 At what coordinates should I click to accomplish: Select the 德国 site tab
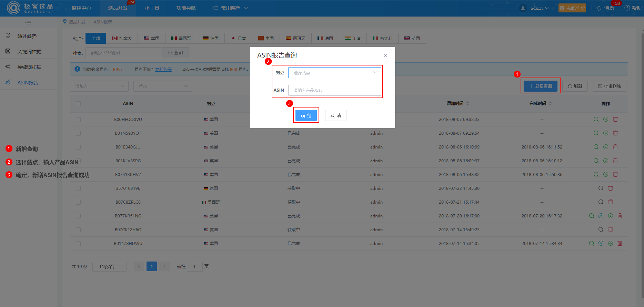pyautogui.click(x=211, y=38)
